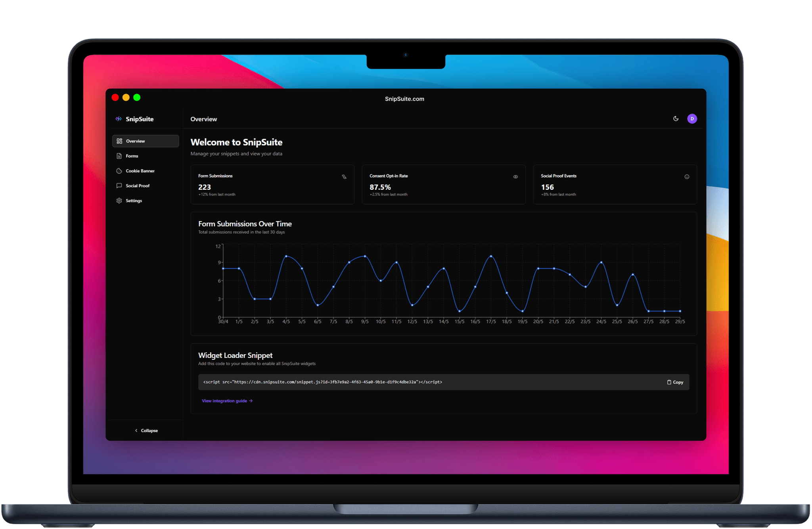This screenshot has width=812, height=529.
Task: Click the green maximize window button
Action: click(x=137, y=97)
